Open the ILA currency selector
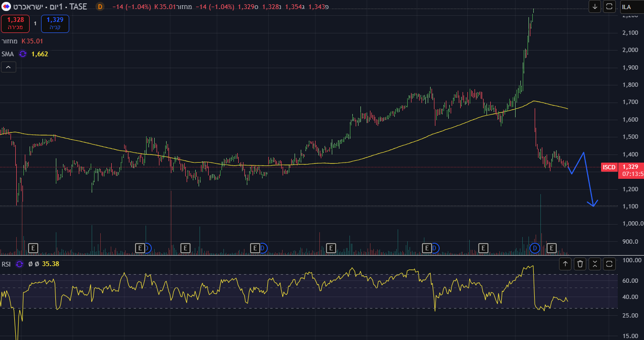 coord(632,7)
